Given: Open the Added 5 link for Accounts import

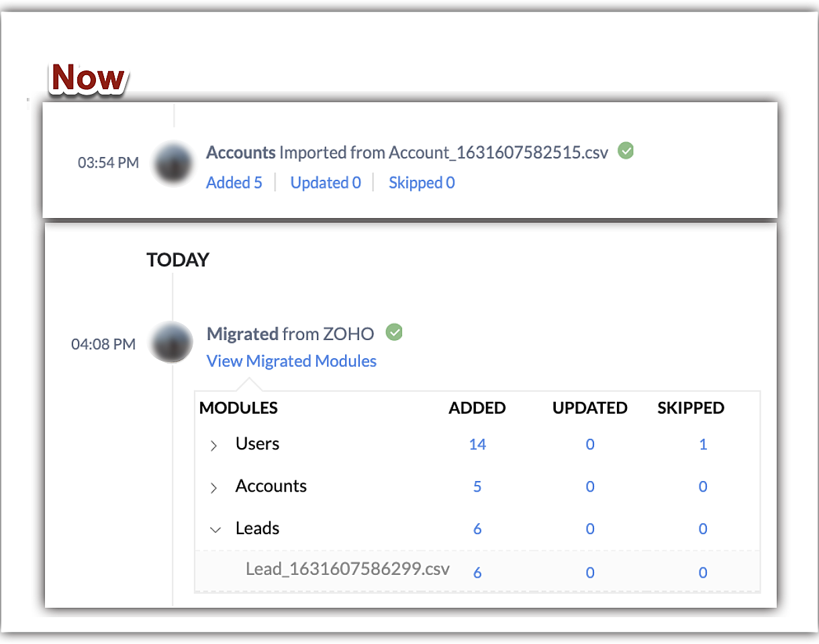Looking at the screenshot, I should (234, 182).
